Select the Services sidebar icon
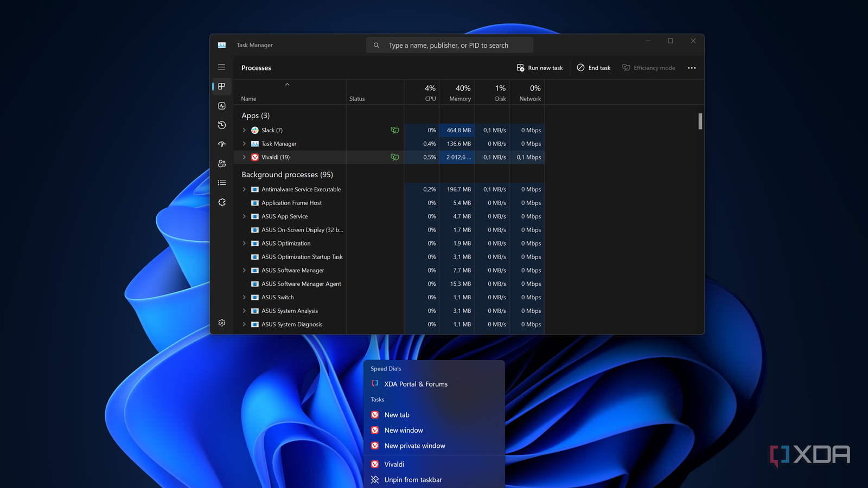 pos(221,202)
